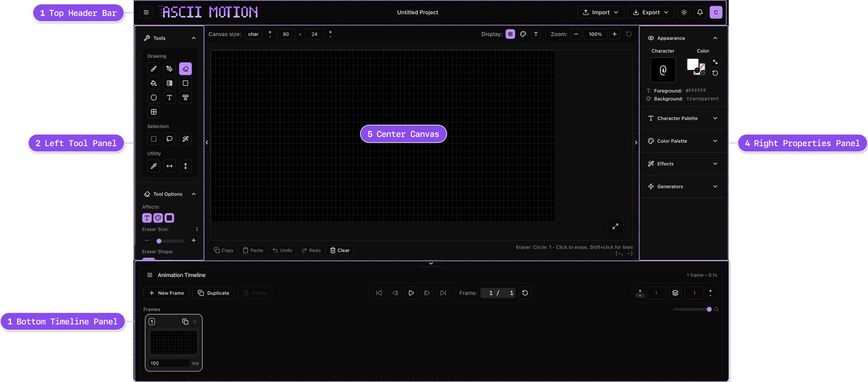
Task: Toggle grid display on canvas
Action: pyautogui.click(x=510, y=34)
